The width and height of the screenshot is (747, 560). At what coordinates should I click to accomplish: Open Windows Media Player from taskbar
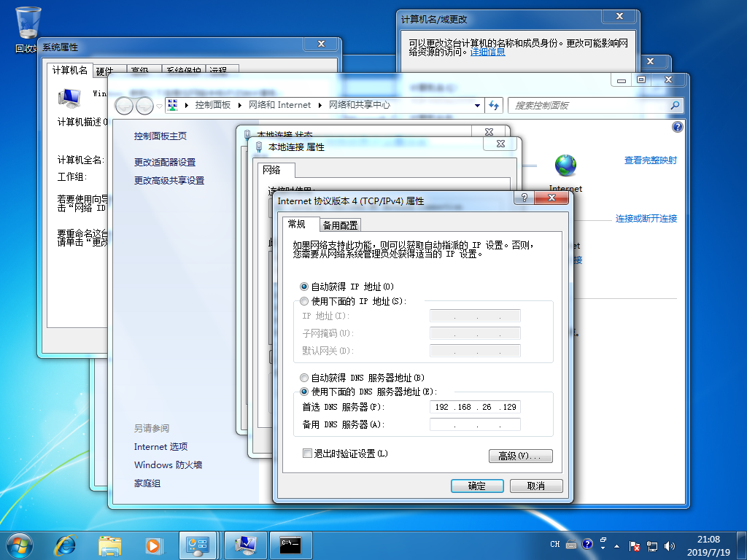[153, 544]
